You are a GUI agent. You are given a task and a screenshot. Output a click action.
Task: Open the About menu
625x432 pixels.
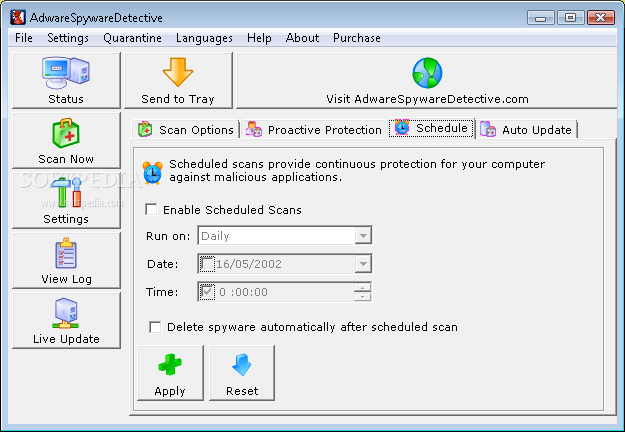click(302, 38)
